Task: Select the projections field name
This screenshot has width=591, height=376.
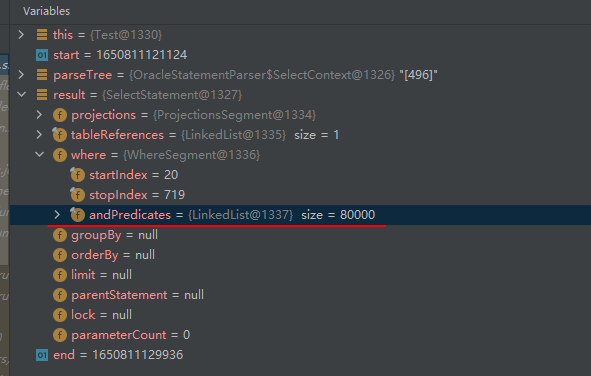Action: tap(104, 115)
